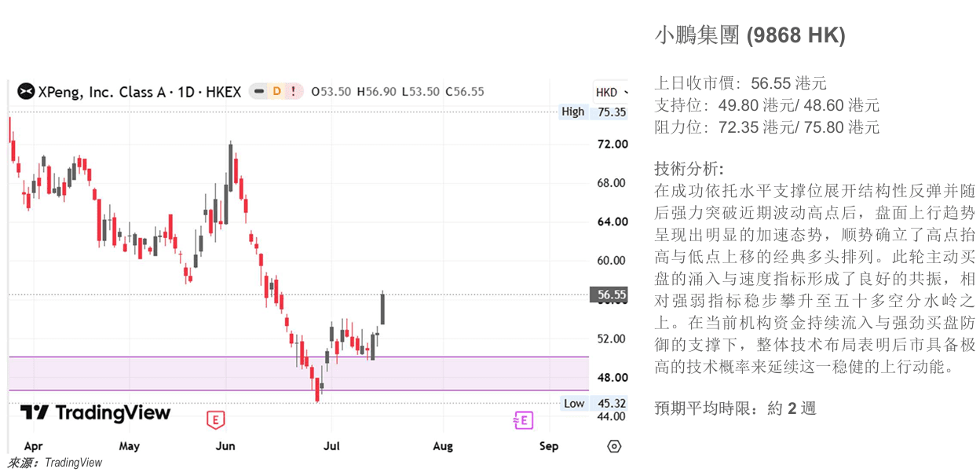This screenshot has height=476, width=980.
Task: Open chart settings hexagon icon
Action: (614, 446)
